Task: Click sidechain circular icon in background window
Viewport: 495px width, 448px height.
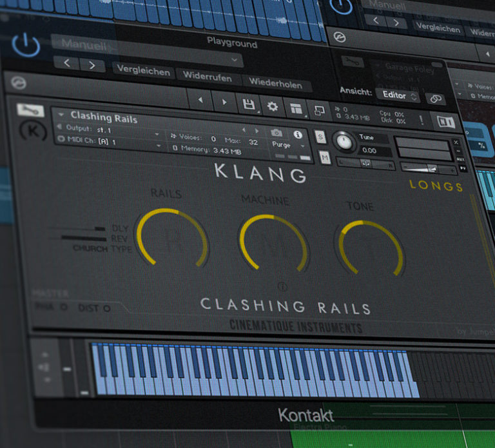Action: 340,37
